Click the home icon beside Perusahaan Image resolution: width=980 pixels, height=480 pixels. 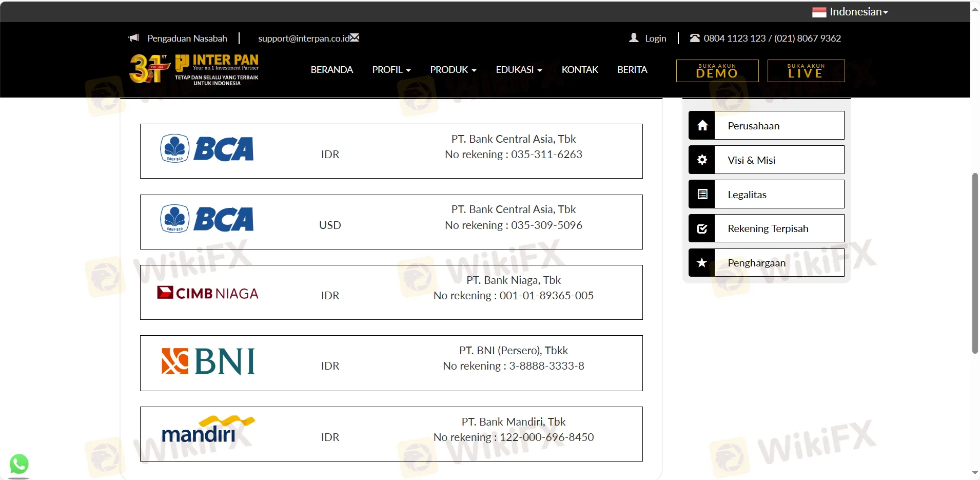(x=702, y=125)
